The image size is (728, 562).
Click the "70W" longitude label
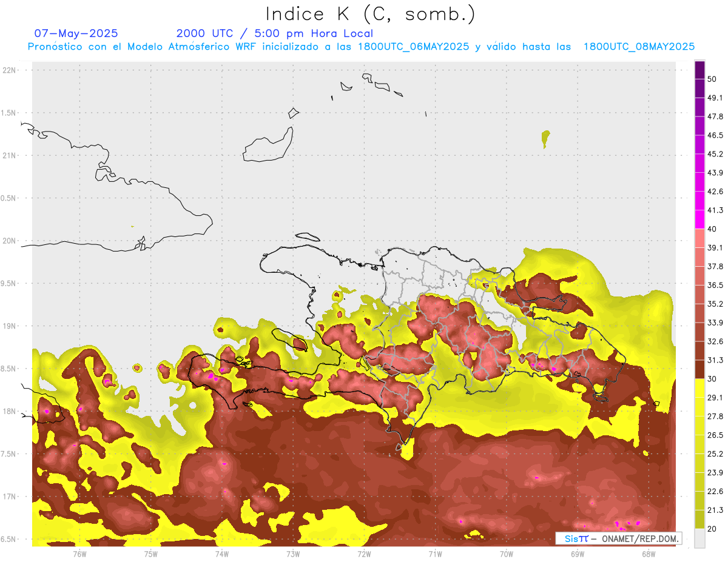506,554
